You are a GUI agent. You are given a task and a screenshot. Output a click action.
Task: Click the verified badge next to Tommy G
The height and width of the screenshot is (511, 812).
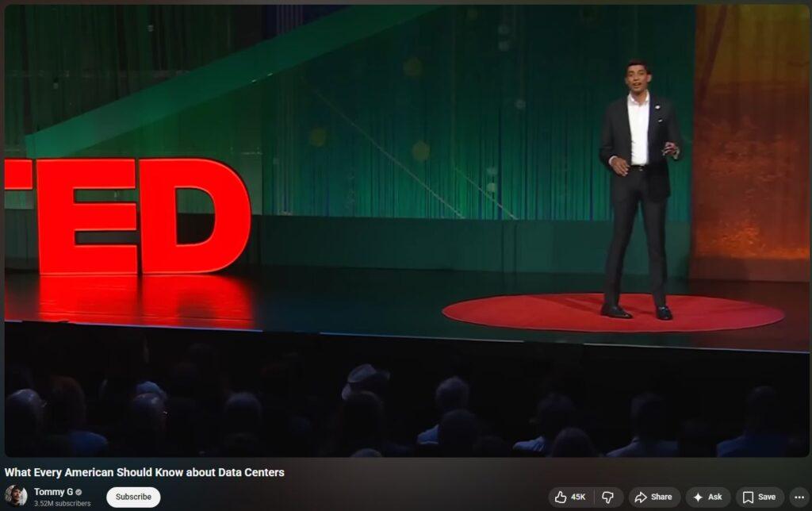79,492
